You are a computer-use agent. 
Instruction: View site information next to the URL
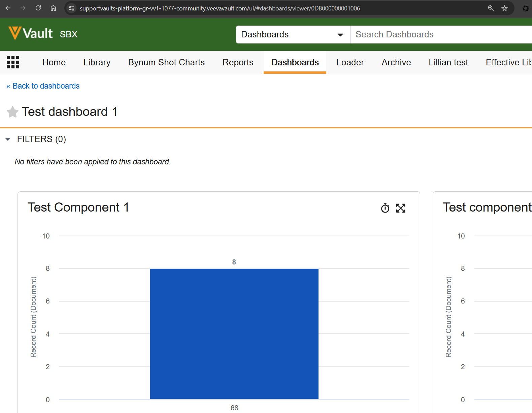point(71,8)
